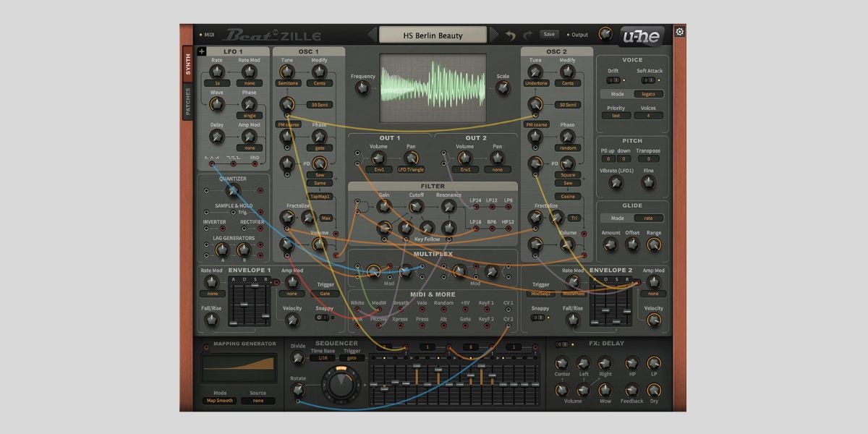Click the undo arrow icon
Image resolution: width=868 pixels, height=434 pixels.
click(x=511, y=35)
